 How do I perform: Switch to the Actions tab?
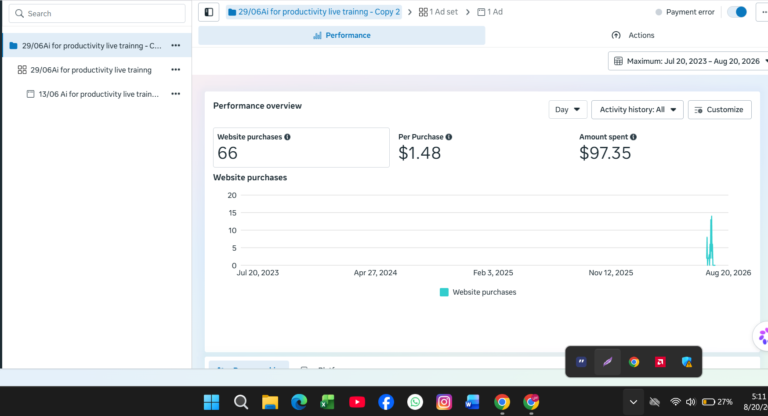pyautogui.click(x=633, y=35)
